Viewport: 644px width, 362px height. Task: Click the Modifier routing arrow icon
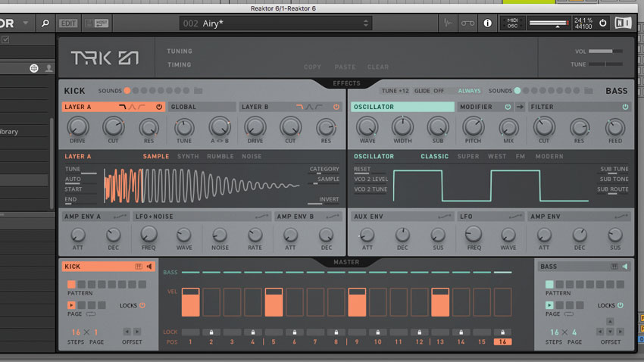[x=520, y=107]
